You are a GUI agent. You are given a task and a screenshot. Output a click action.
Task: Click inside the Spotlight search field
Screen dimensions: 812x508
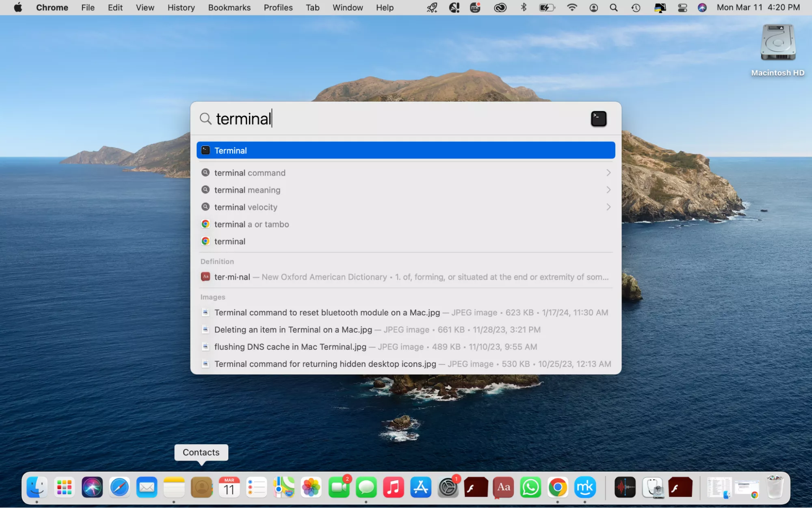(x=366, y=118)
